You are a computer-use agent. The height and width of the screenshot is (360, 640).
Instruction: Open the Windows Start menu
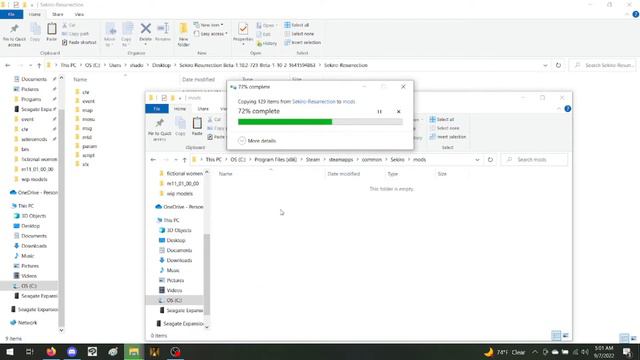10,351
